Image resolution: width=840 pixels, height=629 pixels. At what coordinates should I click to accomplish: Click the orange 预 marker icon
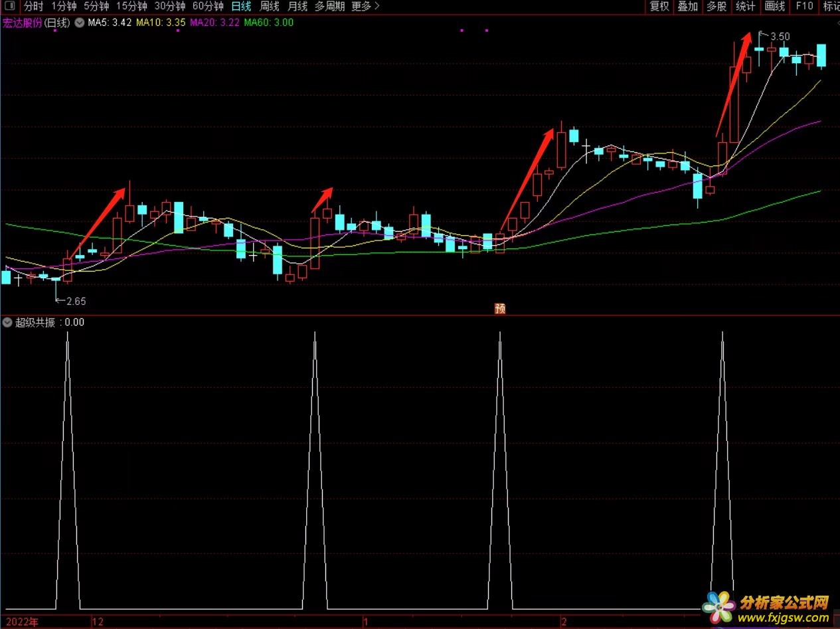(x=501, y=308)
